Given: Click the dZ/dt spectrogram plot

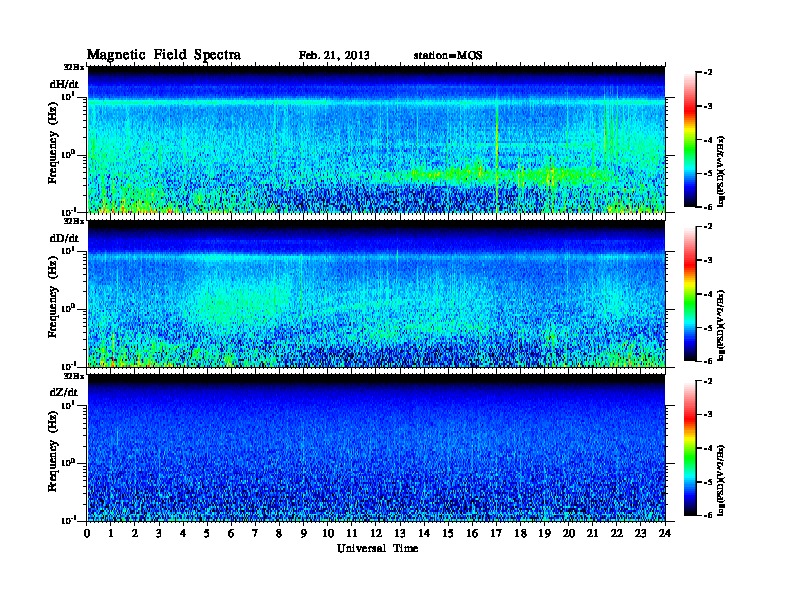Looking at the screenshot, I should point(376,448).
